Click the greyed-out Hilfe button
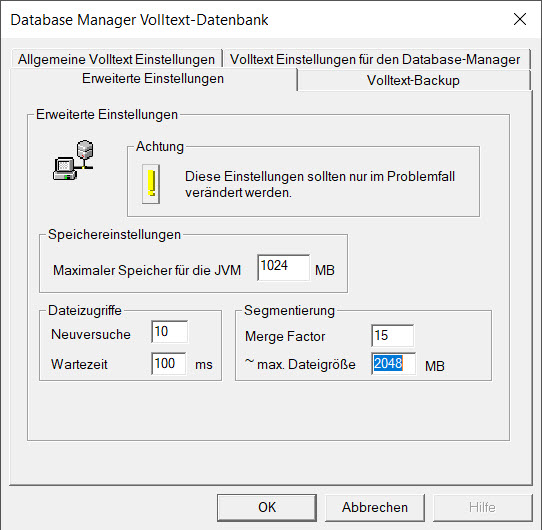The image size is (542, 530). tap(482, 507)
